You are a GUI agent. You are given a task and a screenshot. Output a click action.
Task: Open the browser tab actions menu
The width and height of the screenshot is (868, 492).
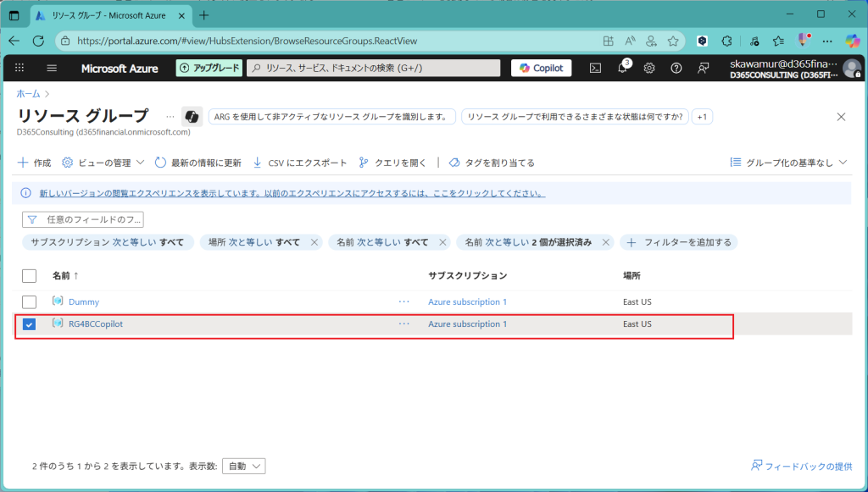pyautogui.click(x=14, y=15)
